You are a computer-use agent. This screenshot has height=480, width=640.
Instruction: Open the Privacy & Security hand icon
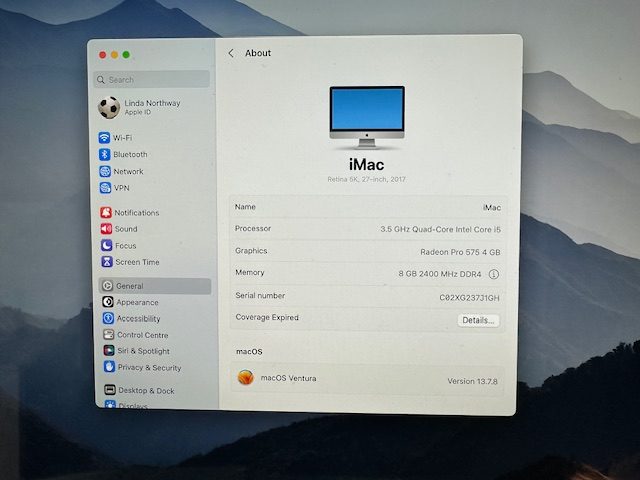click(x=109, y=367)
